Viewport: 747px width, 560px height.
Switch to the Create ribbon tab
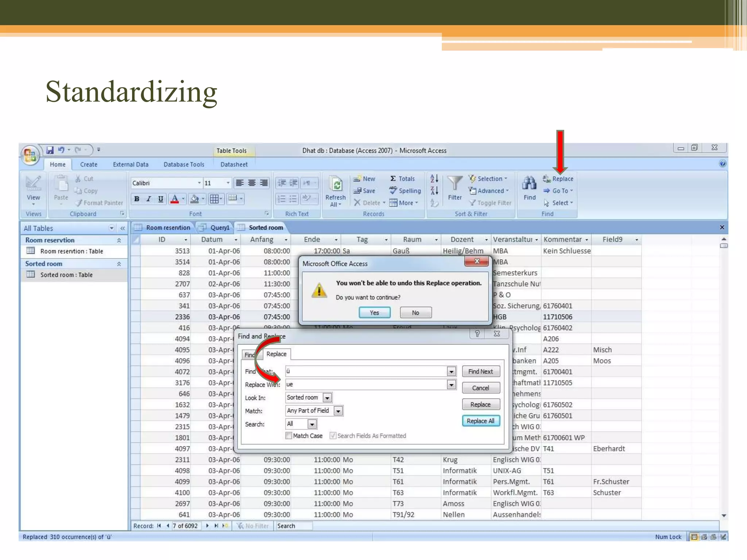(89, 164)
